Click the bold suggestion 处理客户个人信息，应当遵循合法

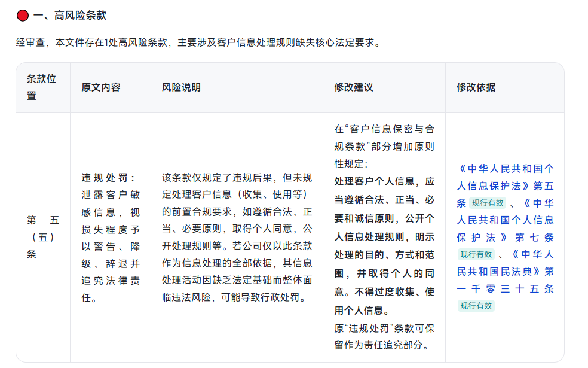(x=384, y=246)
